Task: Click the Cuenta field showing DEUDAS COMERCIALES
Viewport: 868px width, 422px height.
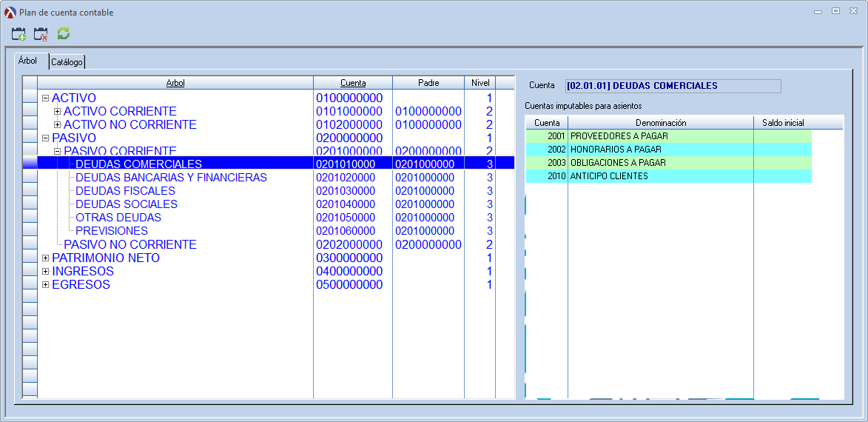Action: pyautogui.click(x=673, y=86)
